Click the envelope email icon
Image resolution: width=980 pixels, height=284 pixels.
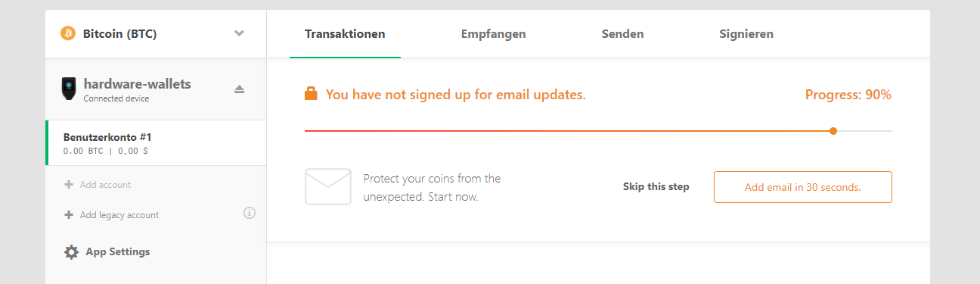[x=327, y=186]
